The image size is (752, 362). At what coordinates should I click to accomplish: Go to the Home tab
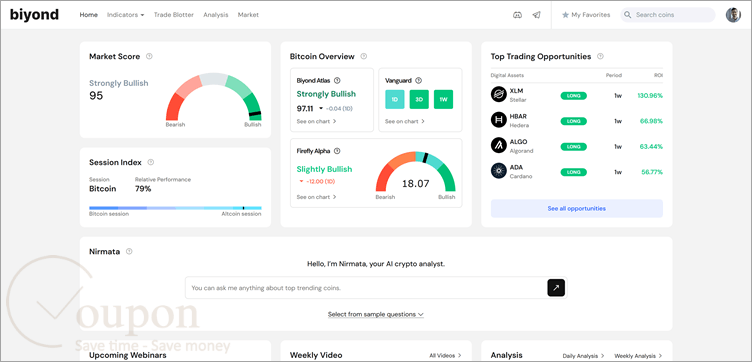pyautogui.click(x=89, y=15)
